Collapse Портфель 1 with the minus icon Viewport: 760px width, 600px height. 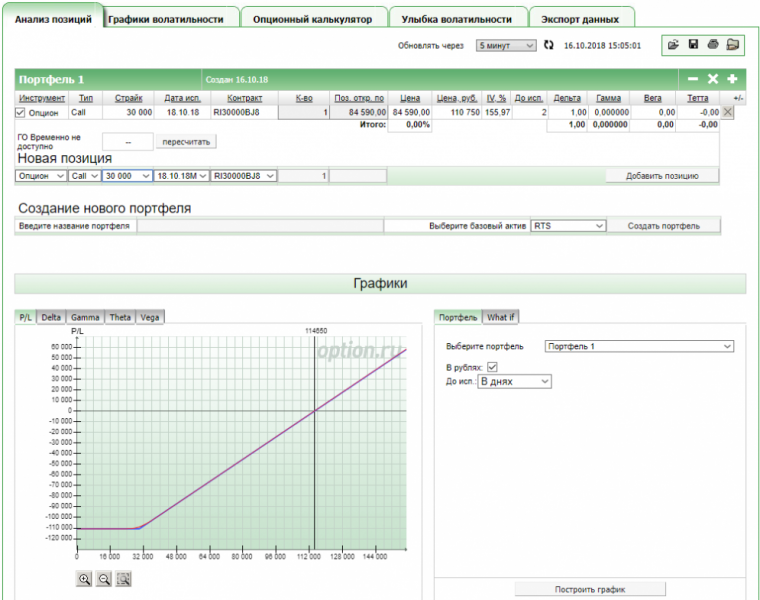(693, 79)
